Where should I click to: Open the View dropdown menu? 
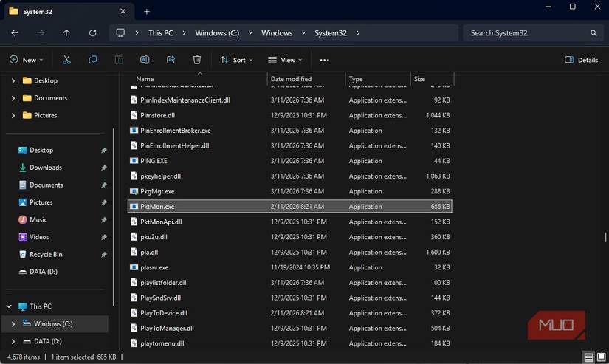click(284, 60)
